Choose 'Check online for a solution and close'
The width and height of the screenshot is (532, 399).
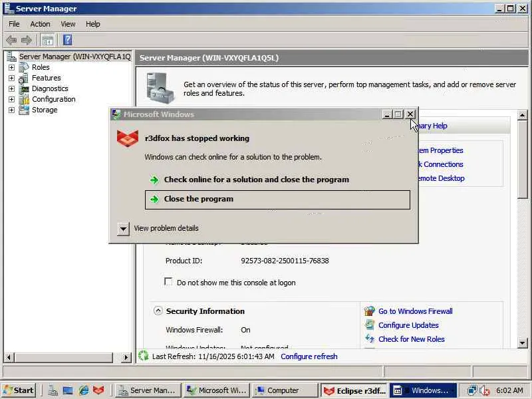point(256,180)
